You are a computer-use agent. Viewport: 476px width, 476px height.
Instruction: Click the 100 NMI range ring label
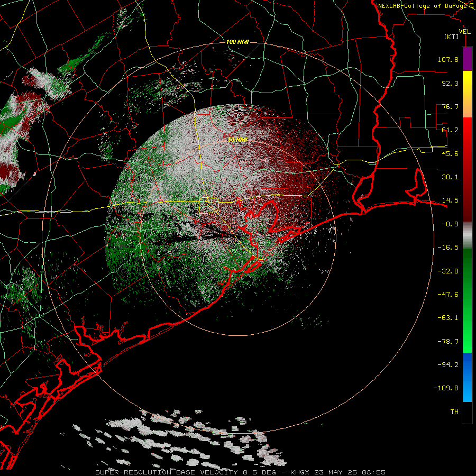click(x=237, y=42)
